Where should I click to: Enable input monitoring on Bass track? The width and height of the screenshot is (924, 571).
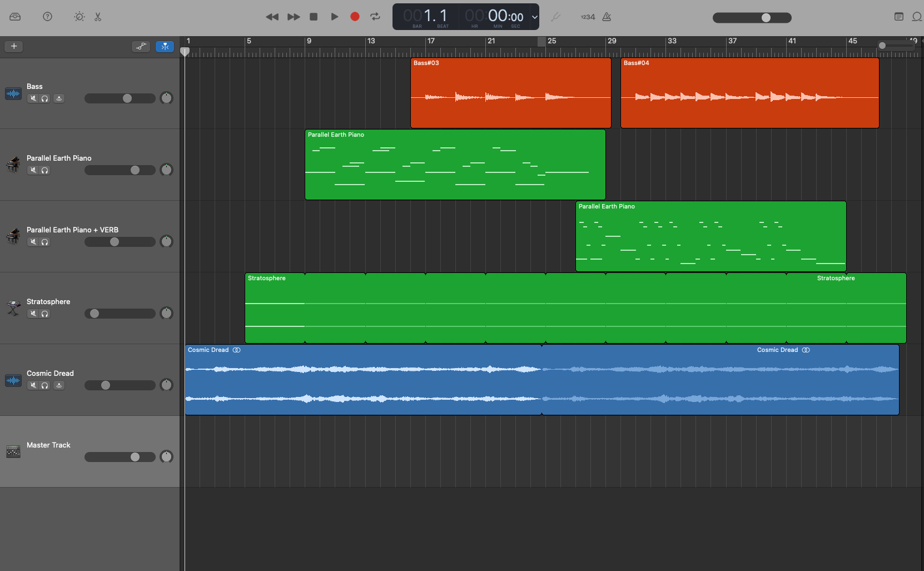click(x=59, y=98)
